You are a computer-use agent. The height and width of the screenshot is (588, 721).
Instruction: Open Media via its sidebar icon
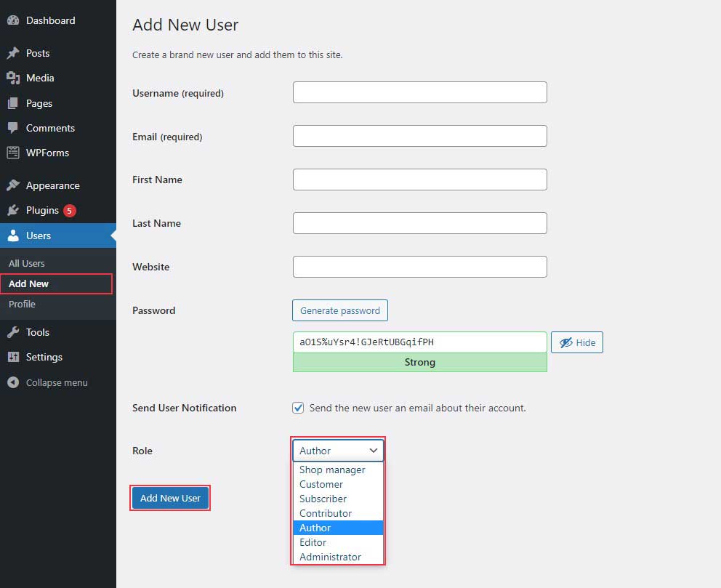click(x=13, y=78)
